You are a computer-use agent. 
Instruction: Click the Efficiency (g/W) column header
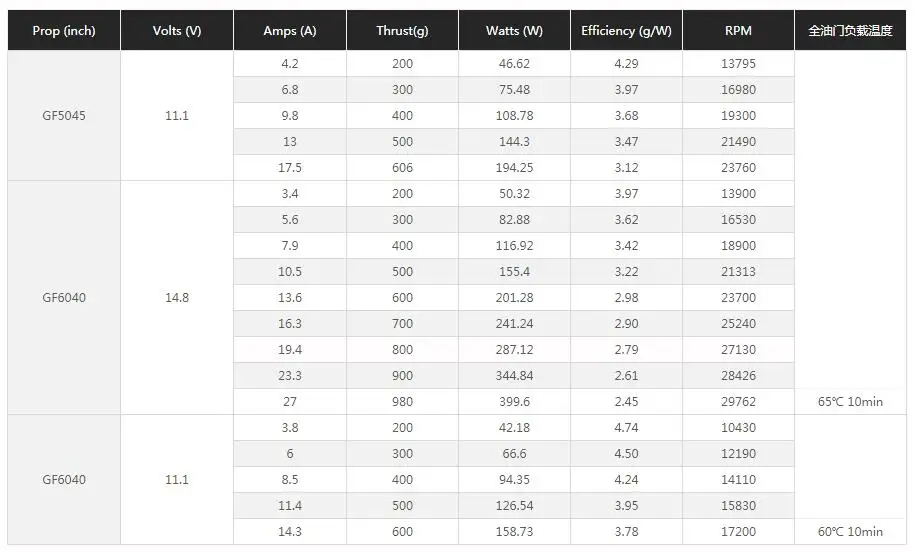tap(626, 30)
